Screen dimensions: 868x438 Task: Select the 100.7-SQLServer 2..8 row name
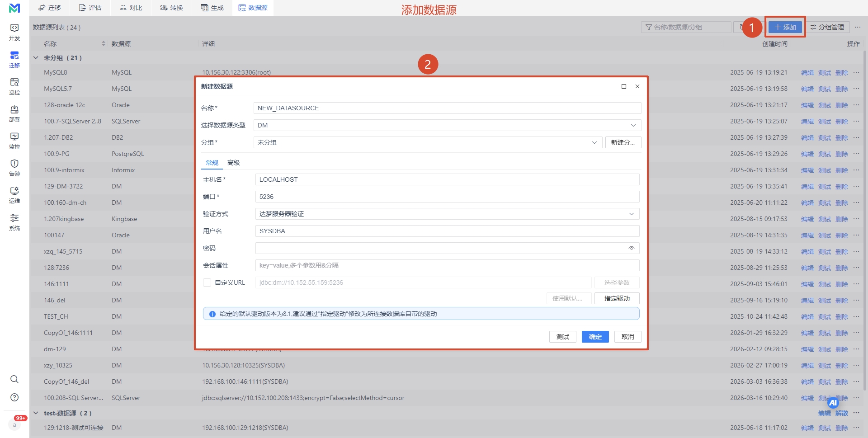pos(72,121)
